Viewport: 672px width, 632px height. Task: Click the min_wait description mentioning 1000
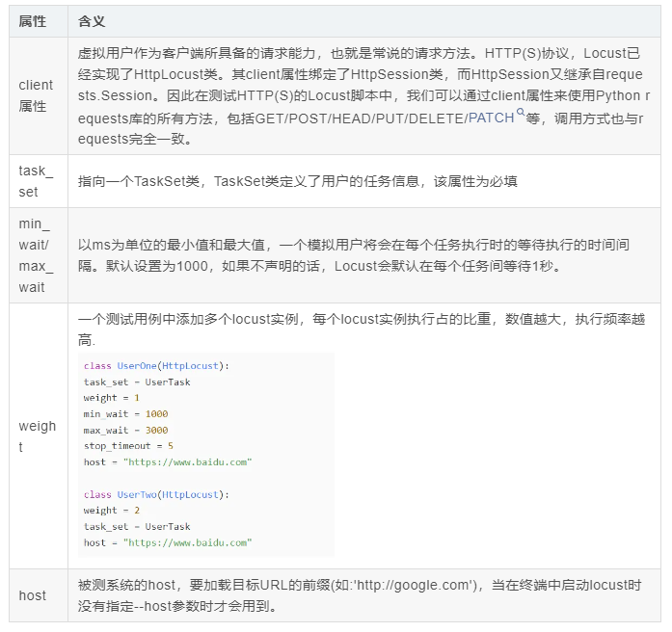[x=354, y=255]
